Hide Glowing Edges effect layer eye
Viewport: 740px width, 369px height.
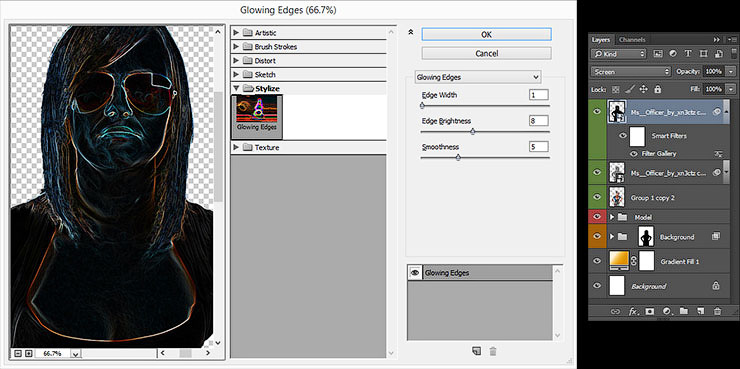[415, 273]
